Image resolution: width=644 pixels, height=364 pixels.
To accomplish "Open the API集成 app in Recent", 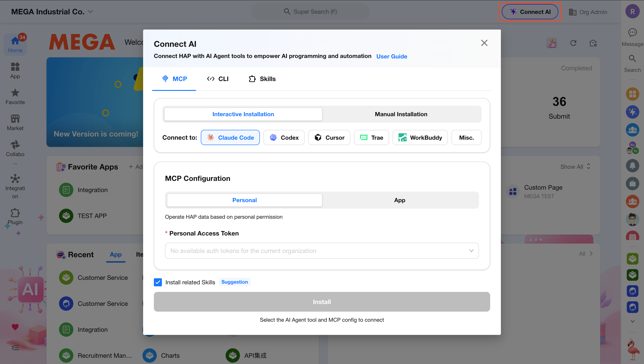I will pyautogui.click(x=246, y=355).
